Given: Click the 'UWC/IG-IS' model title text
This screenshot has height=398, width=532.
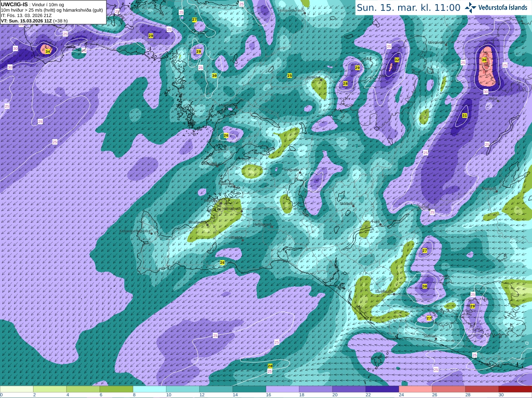Looking at the screenshot, I should pyautogui.click(x=14, y=5).
